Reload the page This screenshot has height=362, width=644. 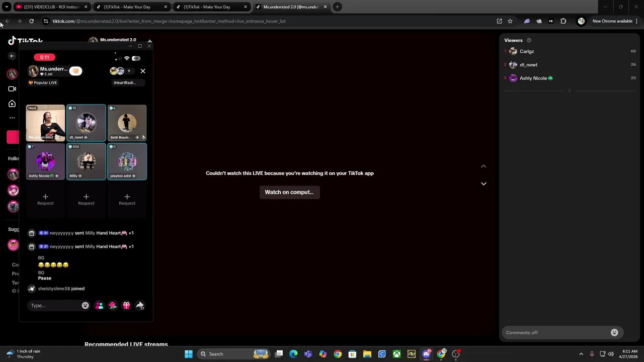pyautogui.click(x=31, y=21)
